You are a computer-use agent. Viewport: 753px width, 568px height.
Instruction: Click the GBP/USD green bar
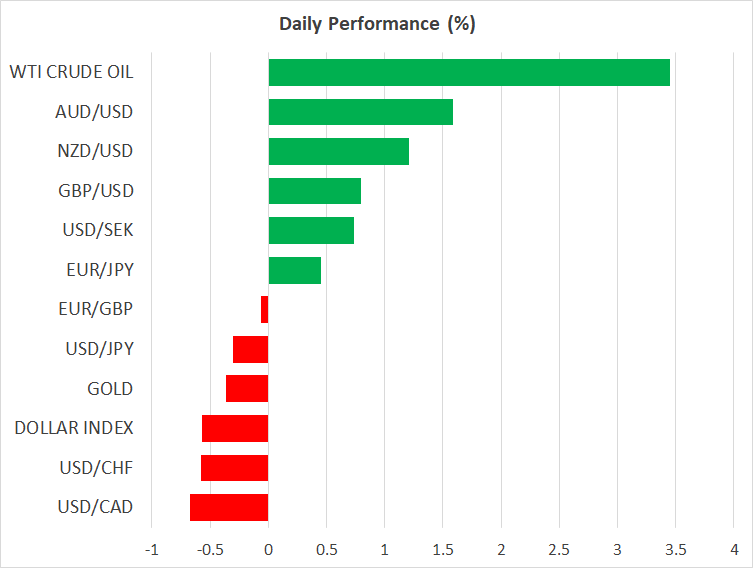[314, 191]
